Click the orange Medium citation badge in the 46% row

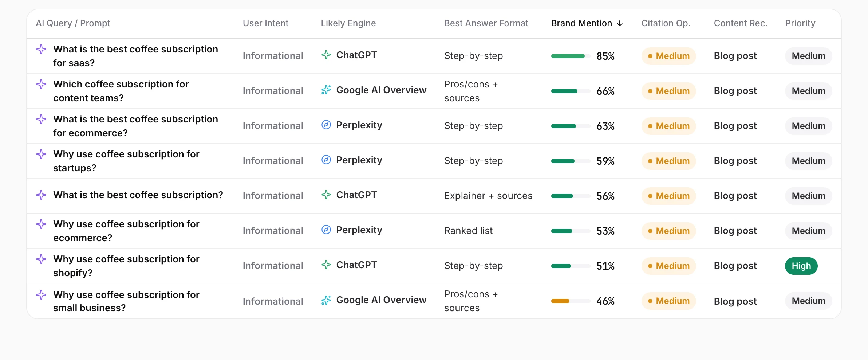669,301
